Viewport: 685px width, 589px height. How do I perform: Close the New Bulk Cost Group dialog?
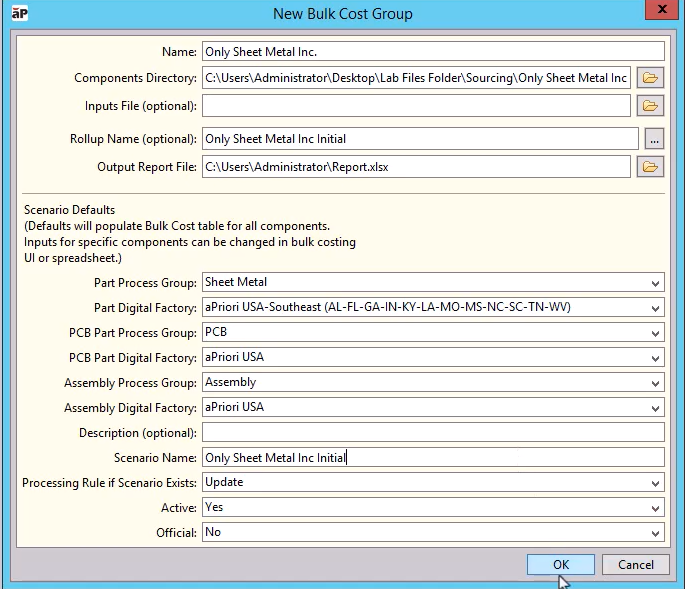tap(663, 12)
